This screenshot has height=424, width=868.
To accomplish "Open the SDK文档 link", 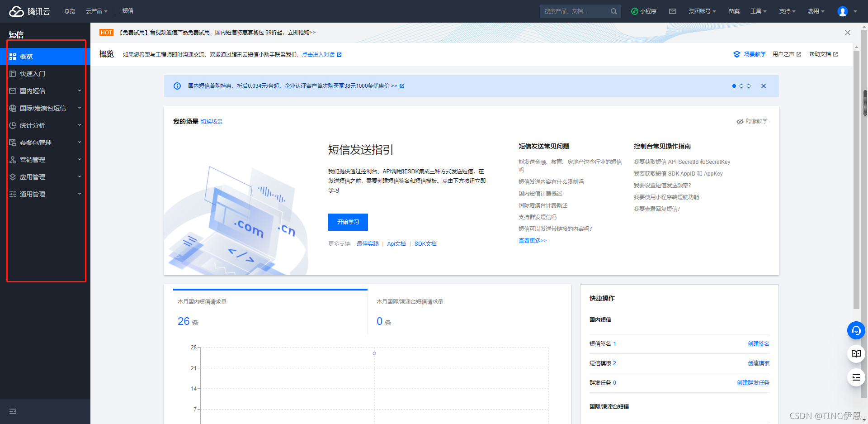I will tap(425, 244).
